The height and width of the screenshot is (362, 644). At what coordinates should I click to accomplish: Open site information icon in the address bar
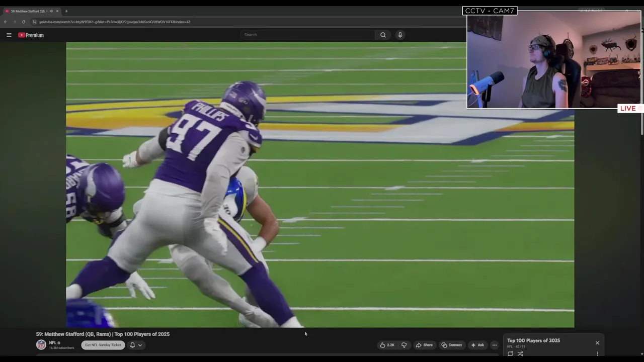34,22
